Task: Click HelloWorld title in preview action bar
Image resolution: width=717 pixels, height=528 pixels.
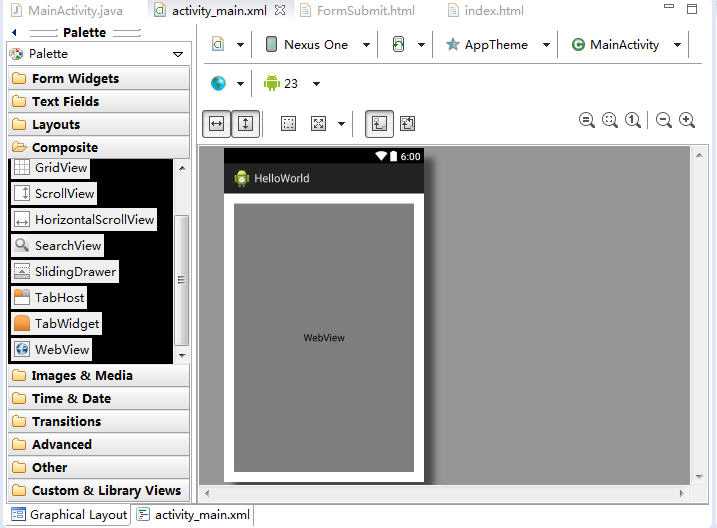Action: [282, 178]
